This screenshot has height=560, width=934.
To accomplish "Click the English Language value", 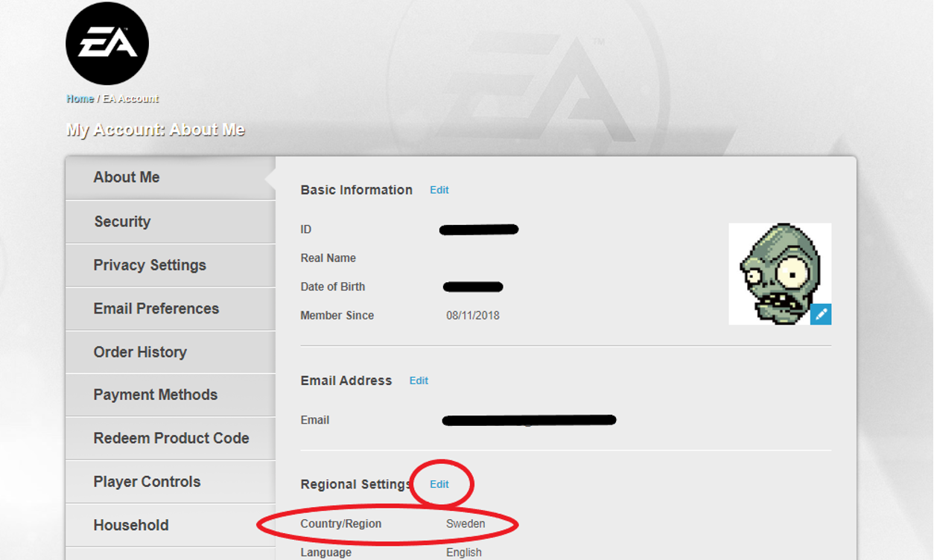I will point(464,553).
